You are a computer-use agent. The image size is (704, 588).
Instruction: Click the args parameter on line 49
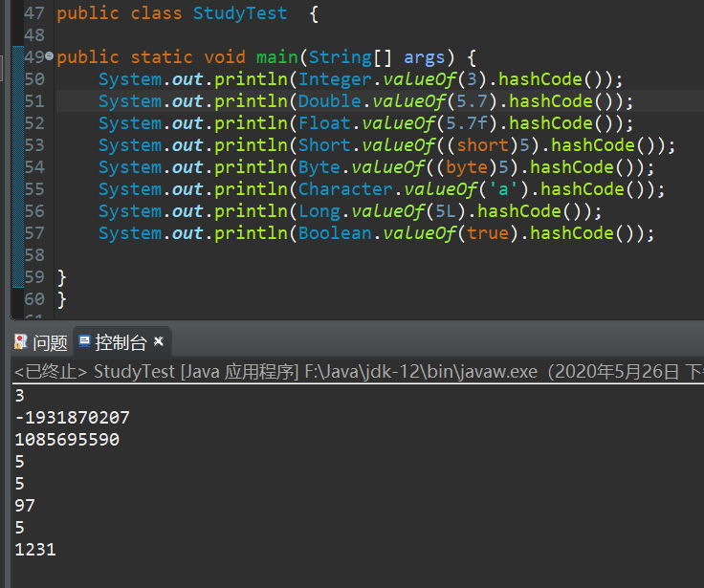(x=424, y=58)
